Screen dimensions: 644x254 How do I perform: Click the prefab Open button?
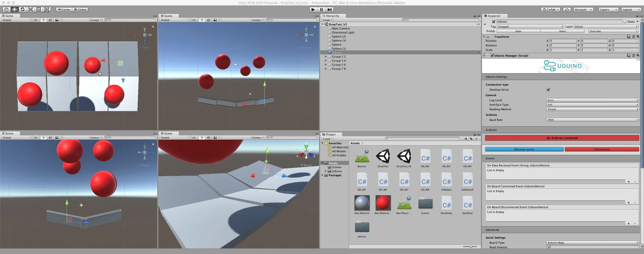click(x=518, y=31)
